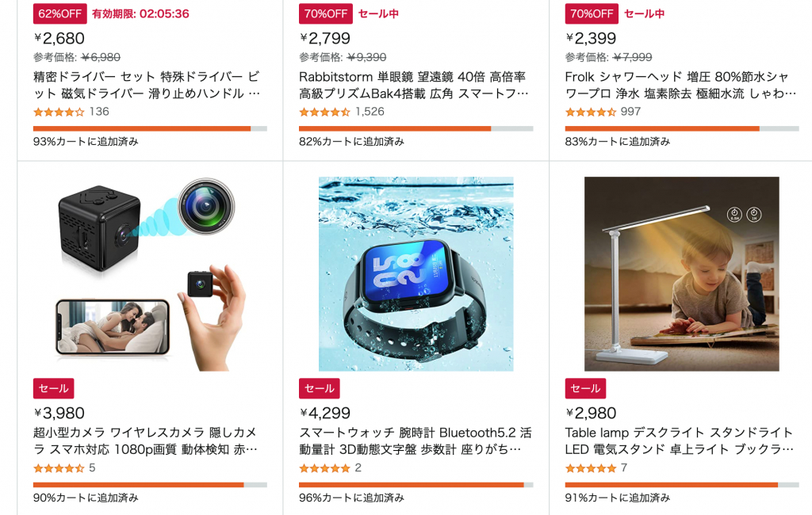Viewport: 812px width, 515px height.
Task: Click the セール badge above ¥3,980
Action: click(x=54, y=388)
